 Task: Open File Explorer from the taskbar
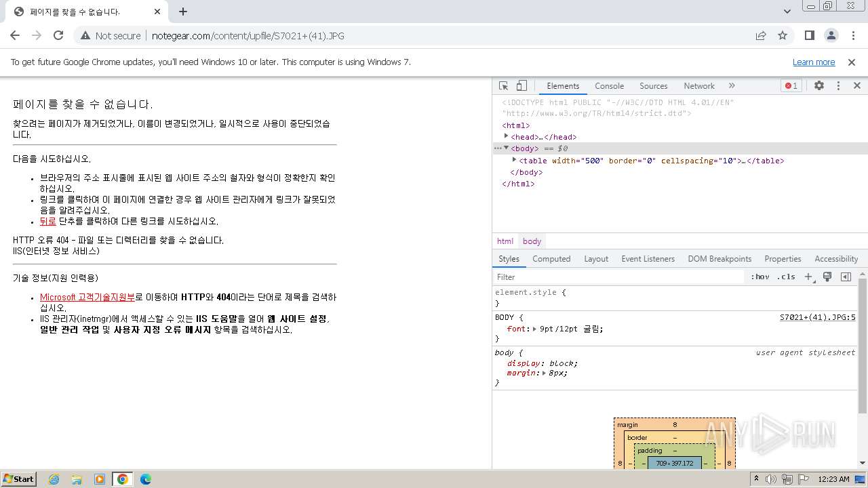click(x=77, y=479)
